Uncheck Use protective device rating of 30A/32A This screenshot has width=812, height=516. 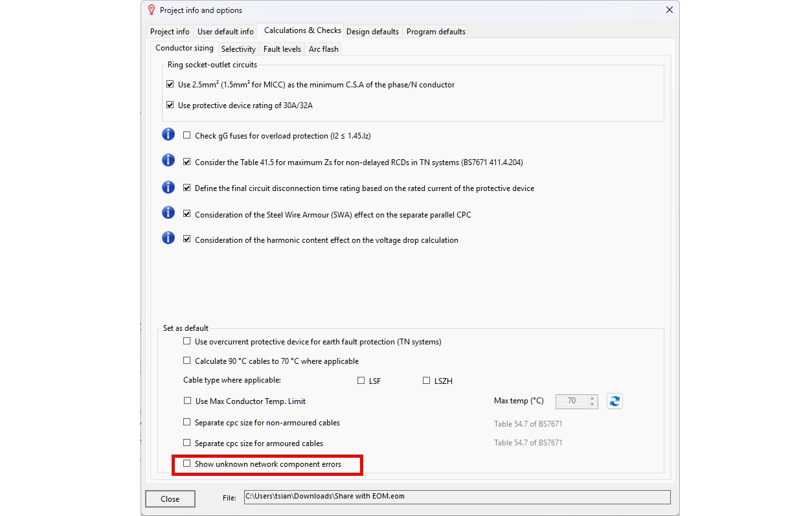pos(170,105)
